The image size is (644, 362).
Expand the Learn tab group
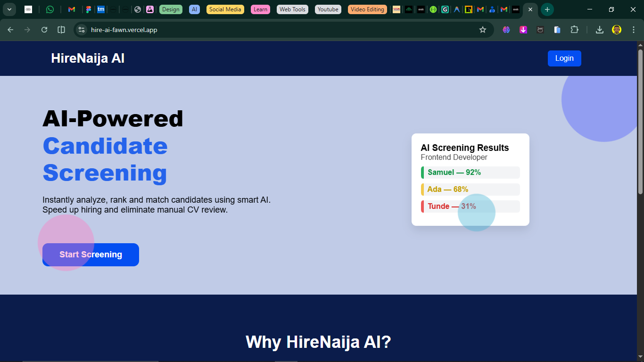click(x=260, y=9)
